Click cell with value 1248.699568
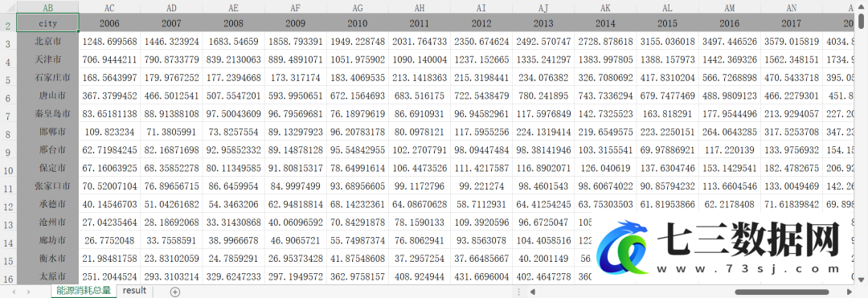This screenshot has width=868, height=298. pyautogui.click(x=109, y=42)
